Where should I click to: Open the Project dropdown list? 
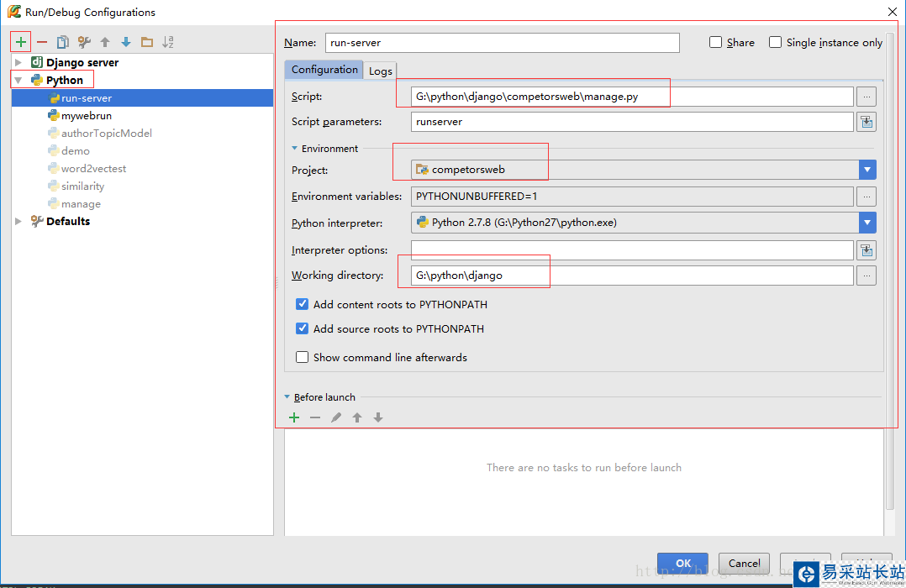(x=867, y=170)
